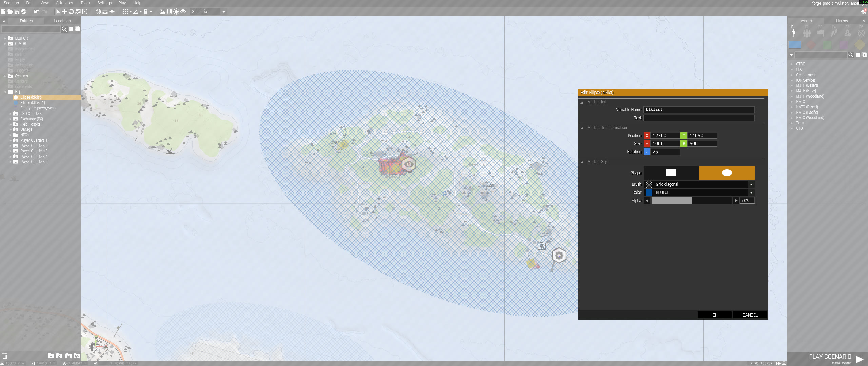The width and height of the screenshot is (868, 366).
Task: Open translation grid dropdown arrow
Action: 130,12
